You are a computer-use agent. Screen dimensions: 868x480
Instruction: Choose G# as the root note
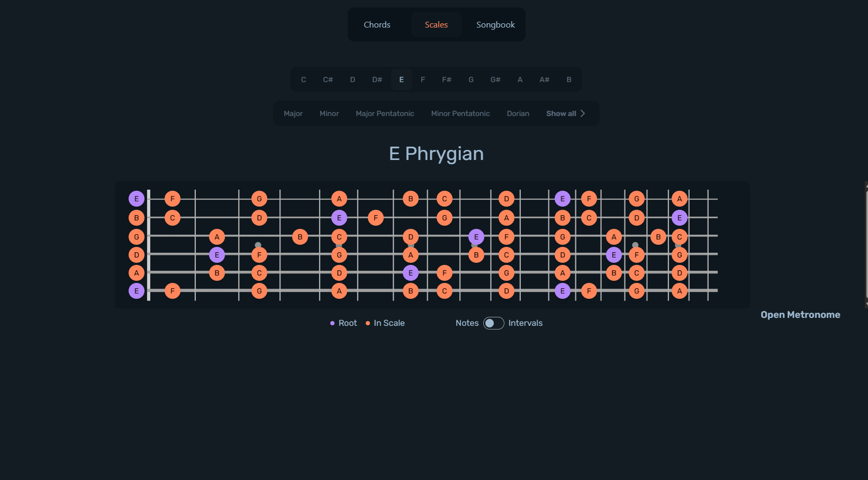tap(495, 79)
